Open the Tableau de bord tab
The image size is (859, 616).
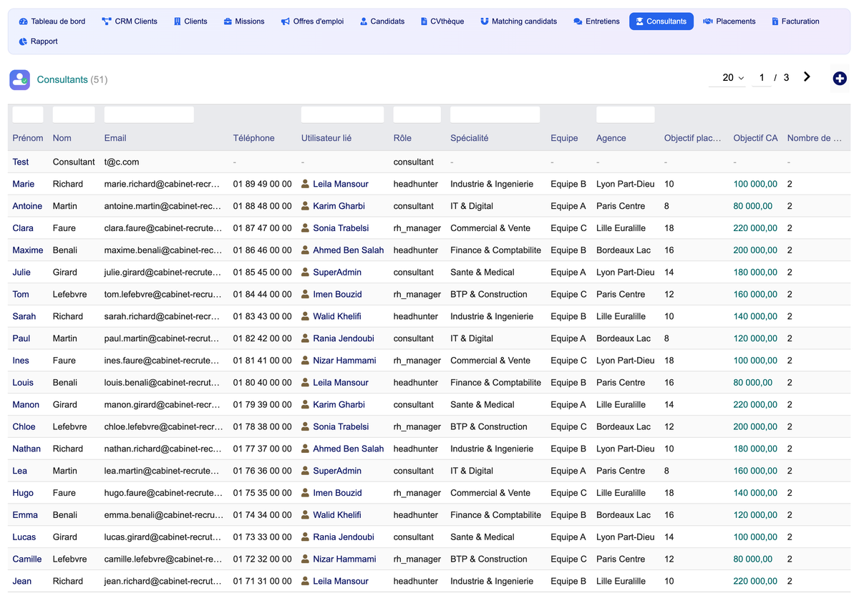pos(52,21)
